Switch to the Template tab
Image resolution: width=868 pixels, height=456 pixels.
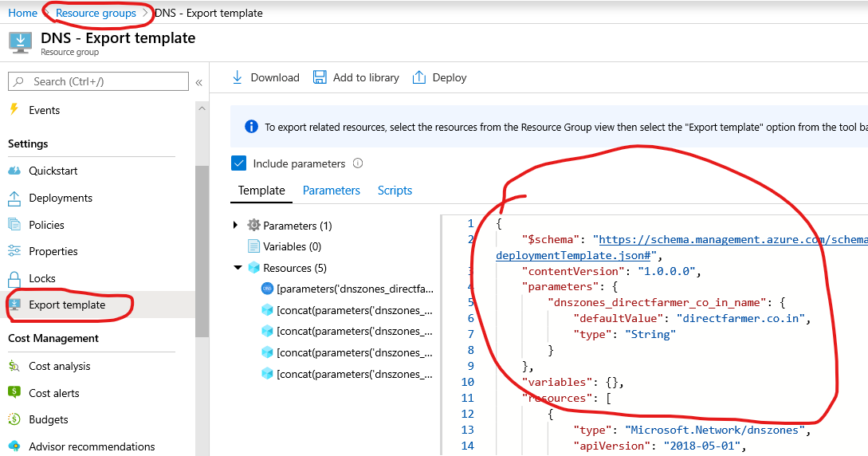click(x=261, y=191)
